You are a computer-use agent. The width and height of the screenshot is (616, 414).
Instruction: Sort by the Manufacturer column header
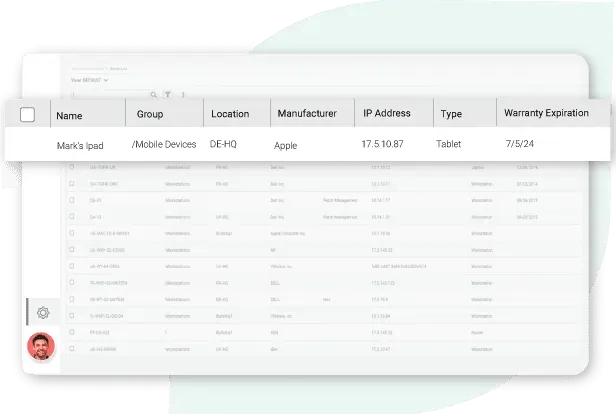click(307, 114)
